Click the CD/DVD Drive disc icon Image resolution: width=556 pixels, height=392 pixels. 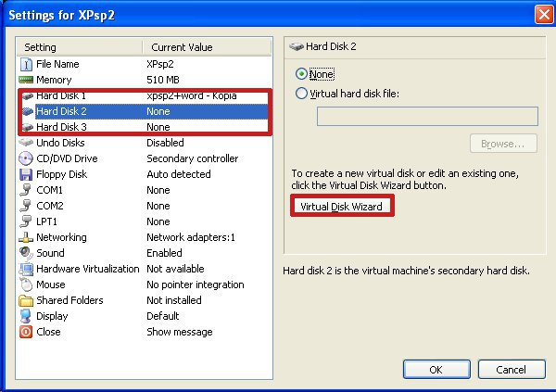point(26,158)
